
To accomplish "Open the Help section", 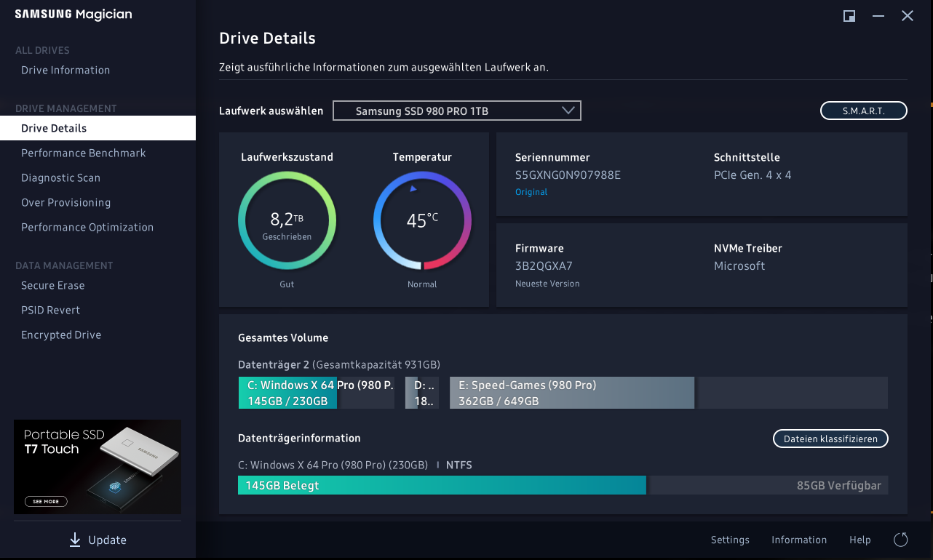I will 859,540.
